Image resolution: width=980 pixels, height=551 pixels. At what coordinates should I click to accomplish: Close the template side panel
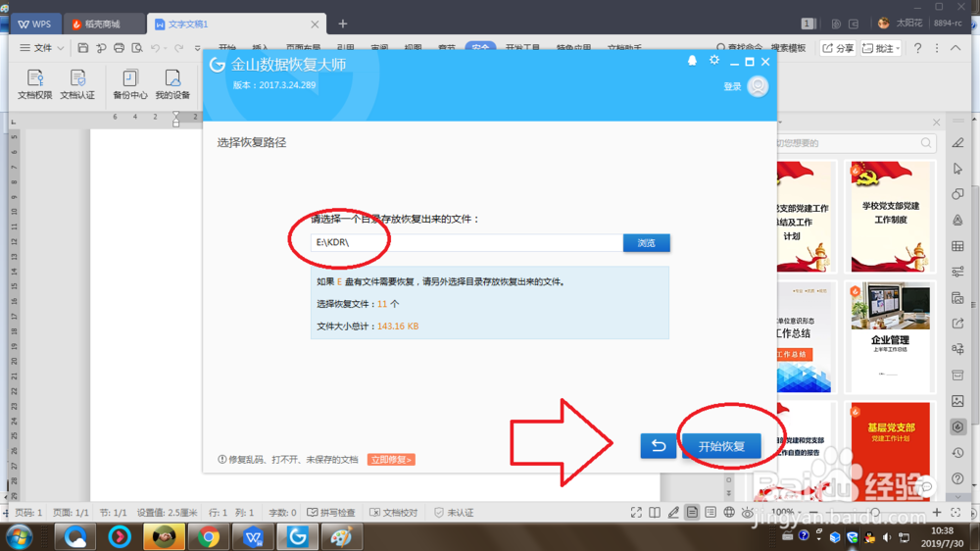coord(936,122)
